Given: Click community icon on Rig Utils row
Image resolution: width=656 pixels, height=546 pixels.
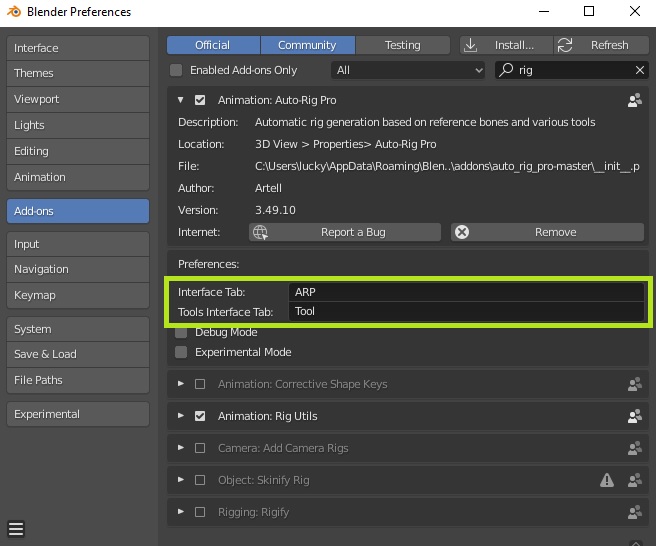Looking at the screenshot, I should point(635,416).
